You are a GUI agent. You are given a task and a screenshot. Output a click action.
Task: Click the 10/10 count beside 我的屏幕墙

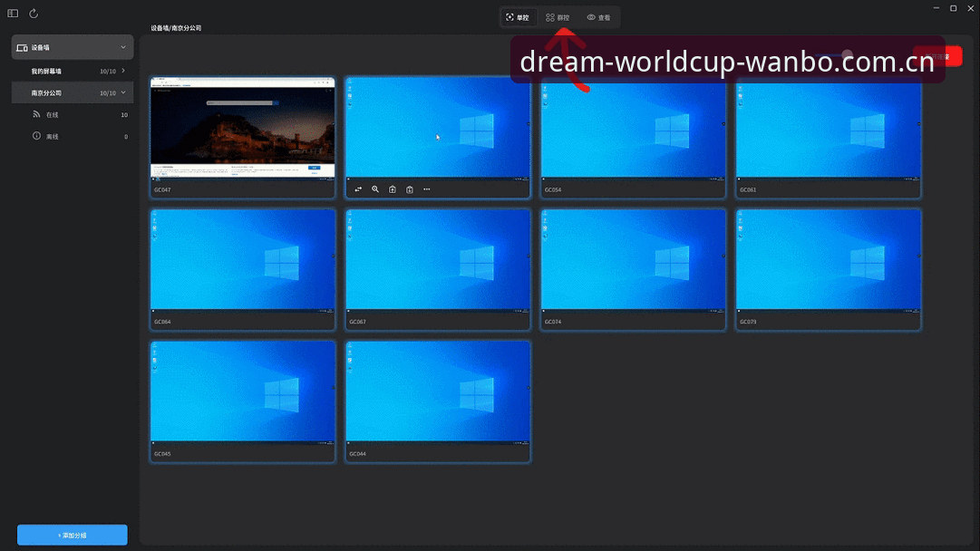pyautogui.click(x=108, y=72)
